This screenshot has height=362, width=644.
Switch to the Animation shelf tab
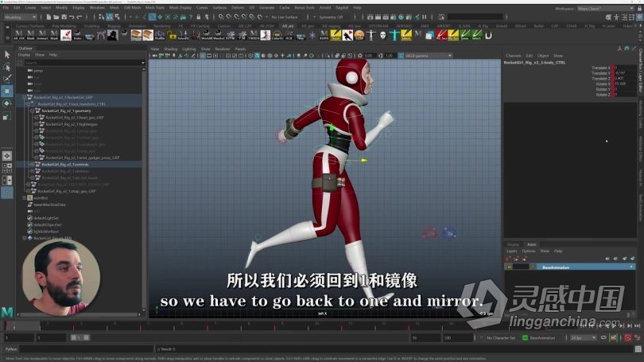click(x=137, y=26)
